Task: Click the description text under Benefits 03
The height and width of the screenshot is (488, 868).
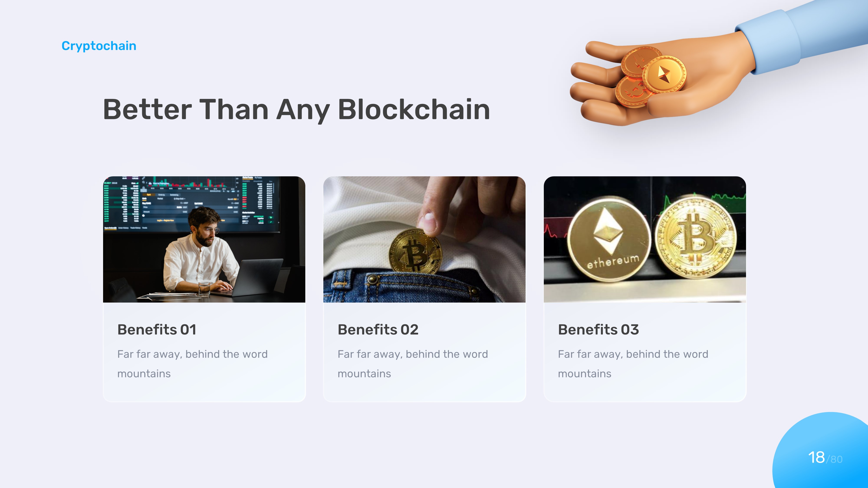Action: point(633,364)
